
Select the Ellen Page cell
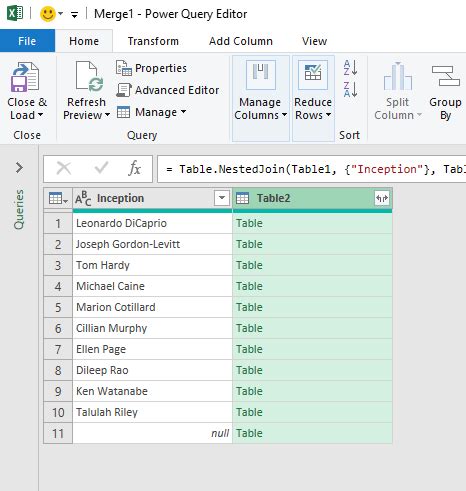(x=152, y=349)
